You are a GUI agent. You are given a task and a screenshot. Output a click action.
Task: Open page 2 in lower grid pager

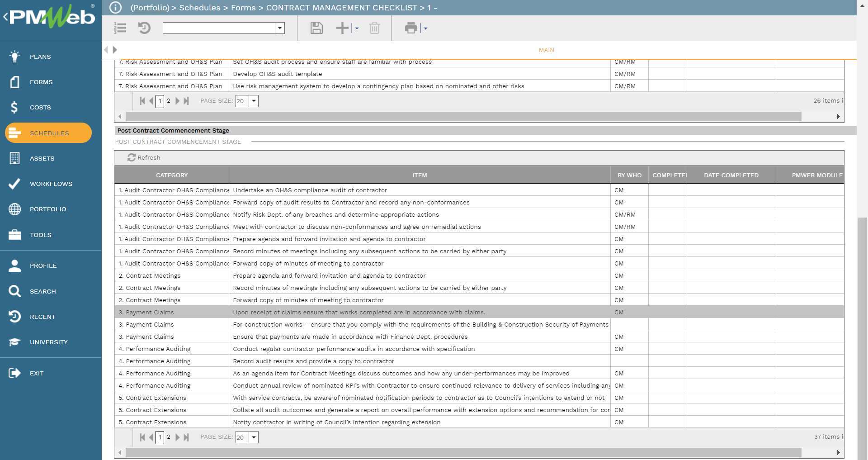[x=169, y=437]
